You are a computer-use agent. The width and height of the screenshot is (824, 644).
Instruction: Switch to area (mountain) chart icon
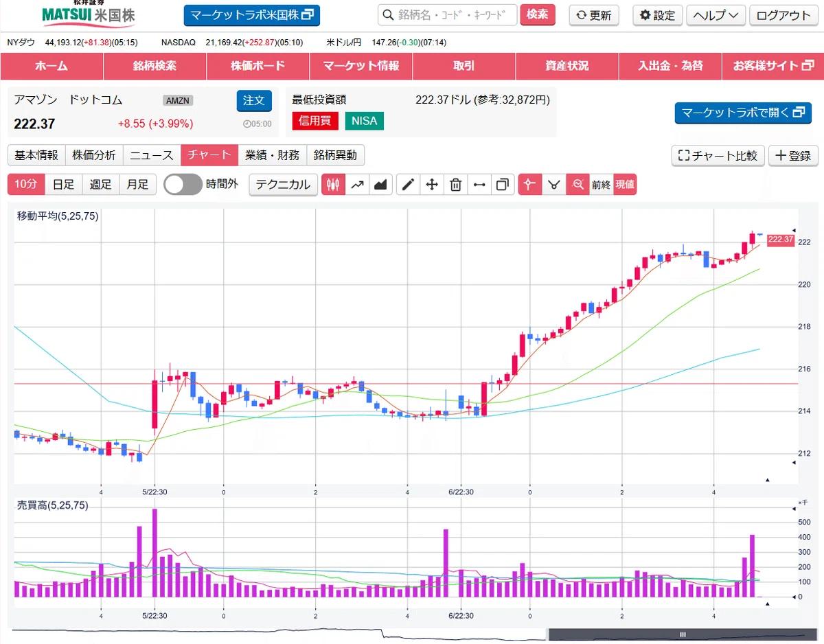click(x=380, y=185)
